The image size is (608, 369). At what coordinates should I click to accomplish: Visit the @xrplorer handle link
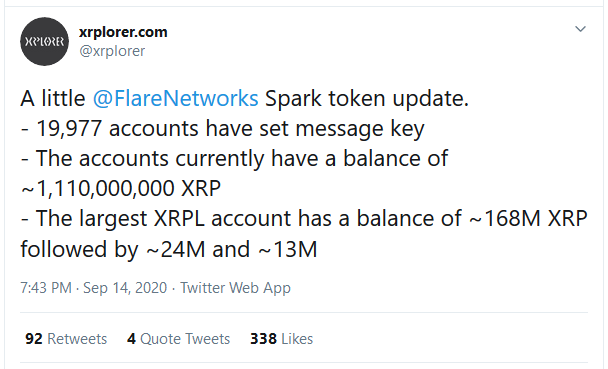coord(112,51)
